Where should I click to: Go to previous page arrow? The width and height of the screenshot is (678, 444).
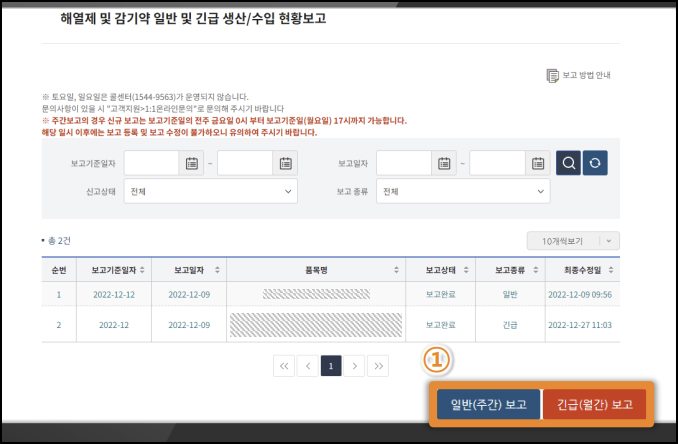[307, 366]
